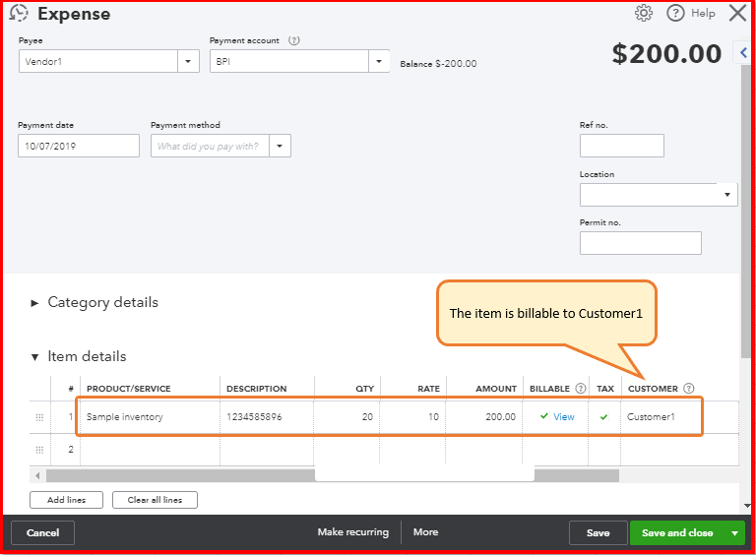
Task: Open Save and close dropdown arrow
Action: [734, 533]
